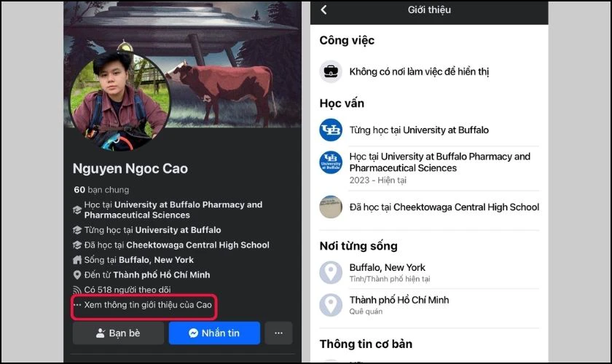This screenshot has height=364, width=612.
Task: Click the name Nguyen Ngoc Cao
Action: 130,169
